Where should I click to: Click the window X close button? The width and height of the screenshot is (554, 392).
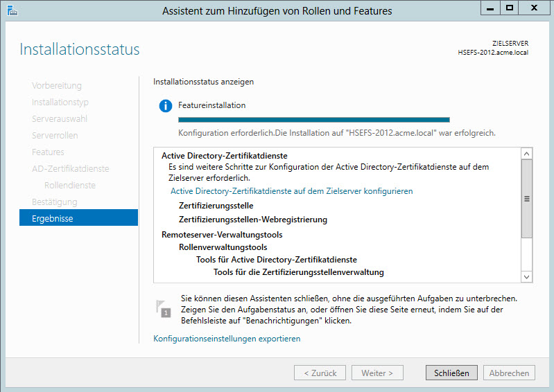534,8
